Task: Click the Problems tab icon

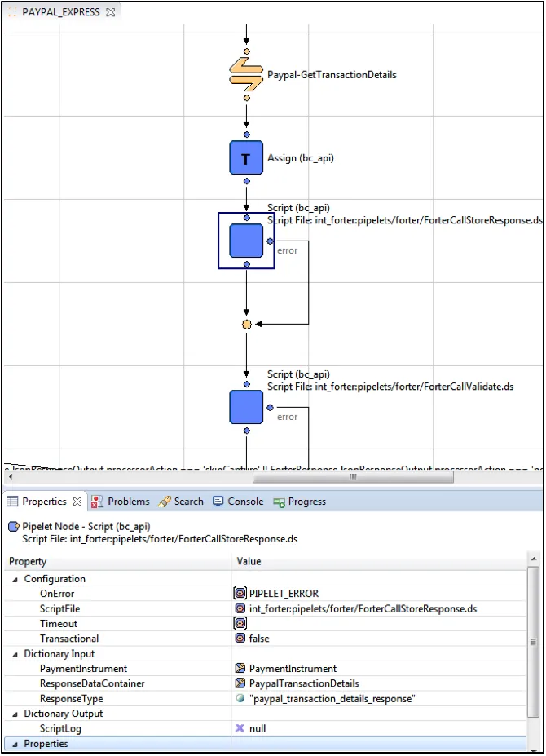Action: (x=97, y=502)
